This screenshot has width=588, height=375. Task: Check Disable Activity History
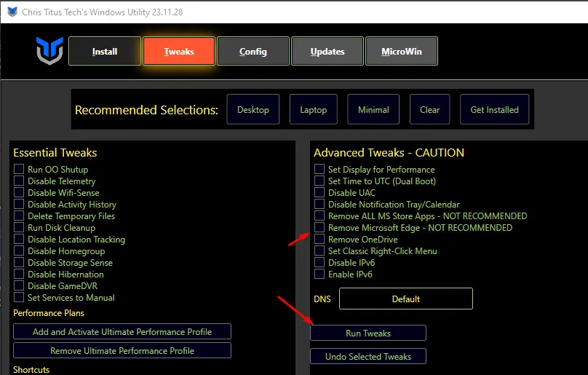click(x=19, y=204)
